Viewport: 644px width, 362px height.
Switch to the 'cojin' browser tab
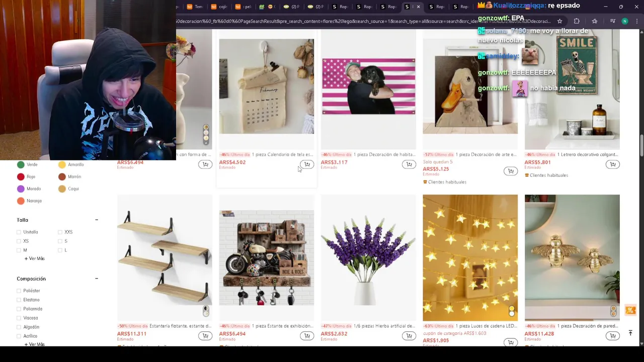[219, 7]
